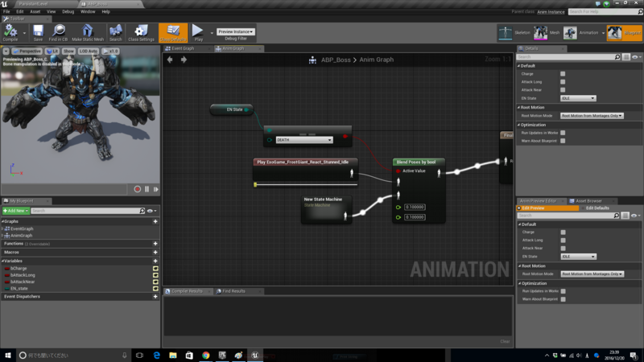Open the Asset menu
Screen dimensions: 644x362
(35, 11)
